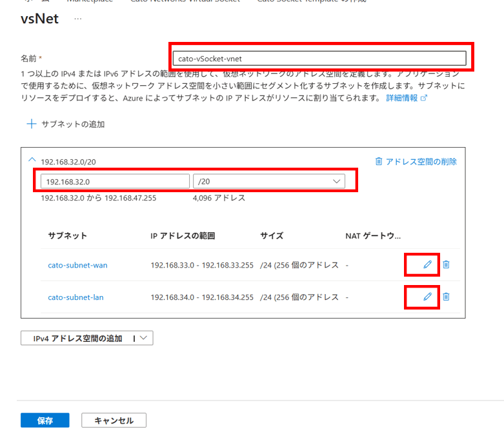This screenshot has width=504, height=434.
Task: Collapse the 192.168.32.0/20 address space section
Action: [x=32, y=161]
